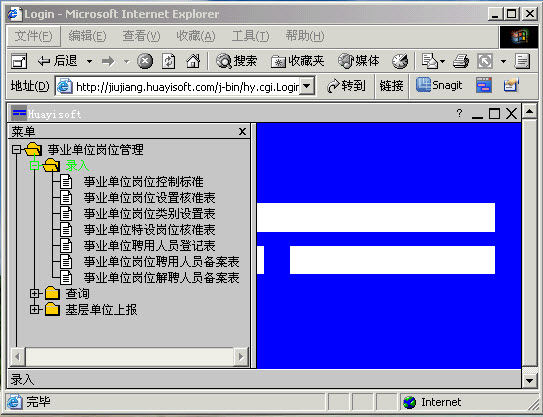Image resolution: width=543 pixels, height=417 pixels.
Task: Click the 后退 back button
Action: [57, 61]
